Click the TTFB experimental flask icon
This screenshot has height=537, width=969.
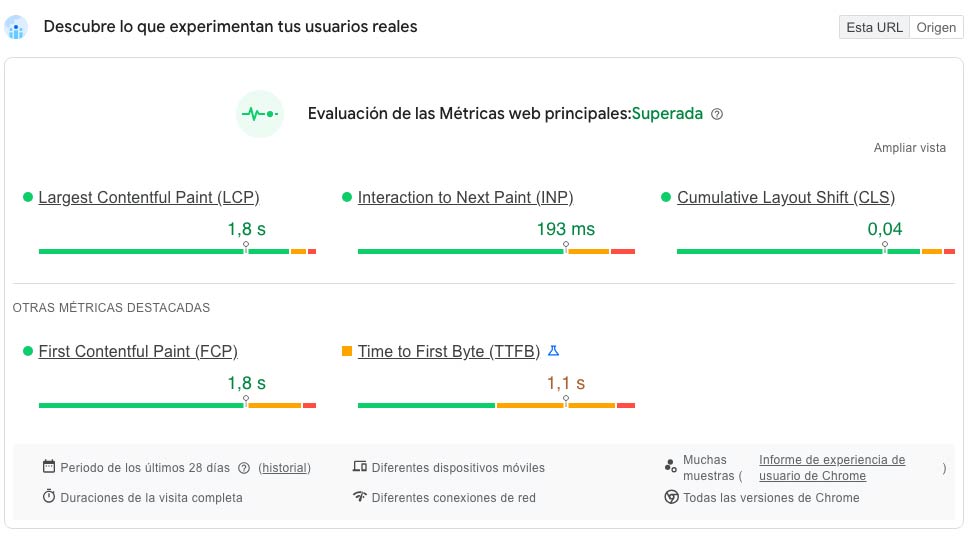[x=553, y=351]
